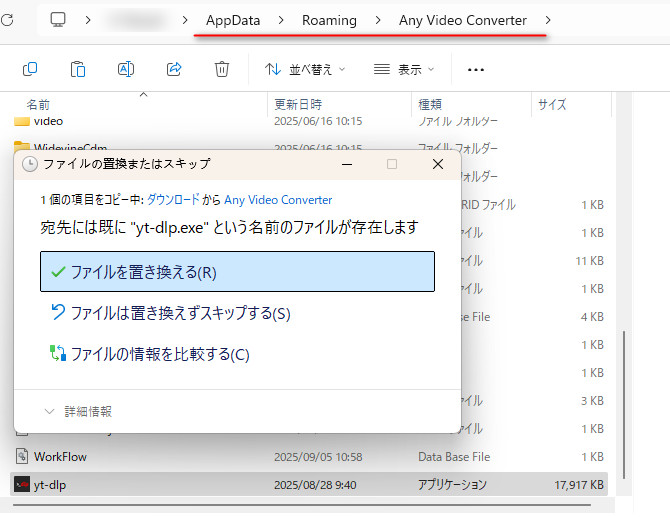Click the delete trash can icon
The image size is (670, 517).
(x=222, y=69)
